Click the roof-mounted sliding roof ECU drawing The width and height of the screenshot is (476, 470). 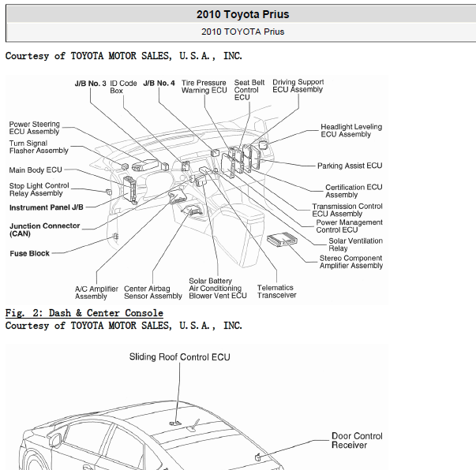175,423
